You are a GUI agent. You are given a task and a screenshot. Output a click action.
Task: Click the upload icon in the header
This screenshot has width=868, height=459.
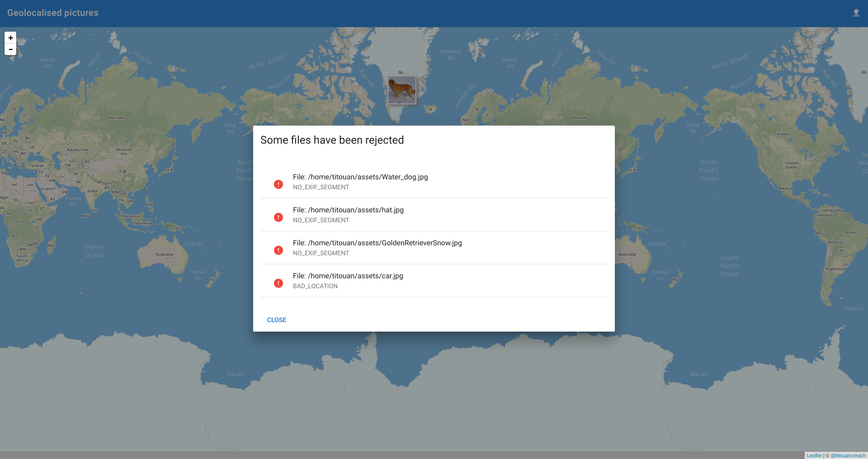[856, 13]
